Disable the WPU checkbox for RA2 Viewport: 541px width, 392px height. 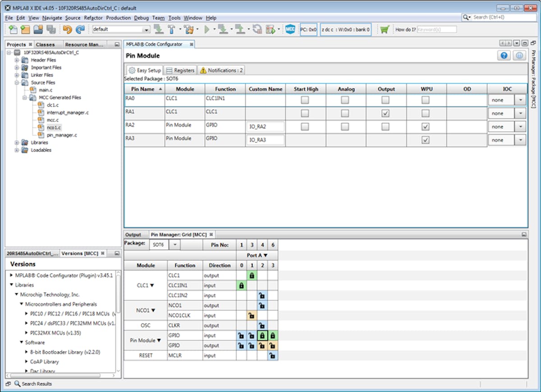click(x=425, y=127)
